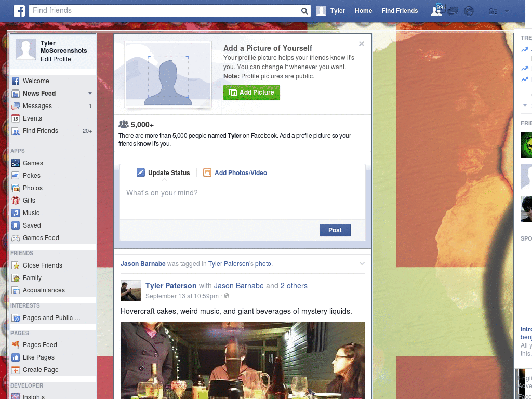This screenshot has height=399, width=532.
Task: Open the notifications globe icon
Action: [x=469, y=11]
